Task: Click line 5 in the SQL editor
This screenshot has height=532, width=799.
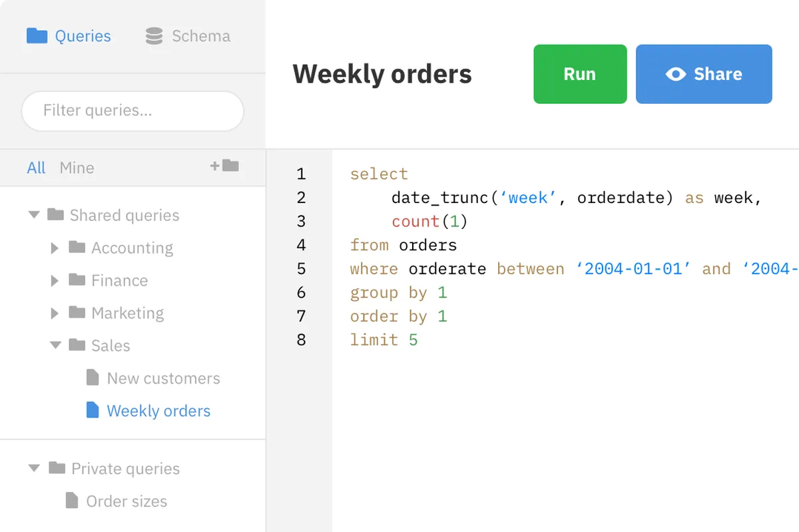Action: (566, 269)
